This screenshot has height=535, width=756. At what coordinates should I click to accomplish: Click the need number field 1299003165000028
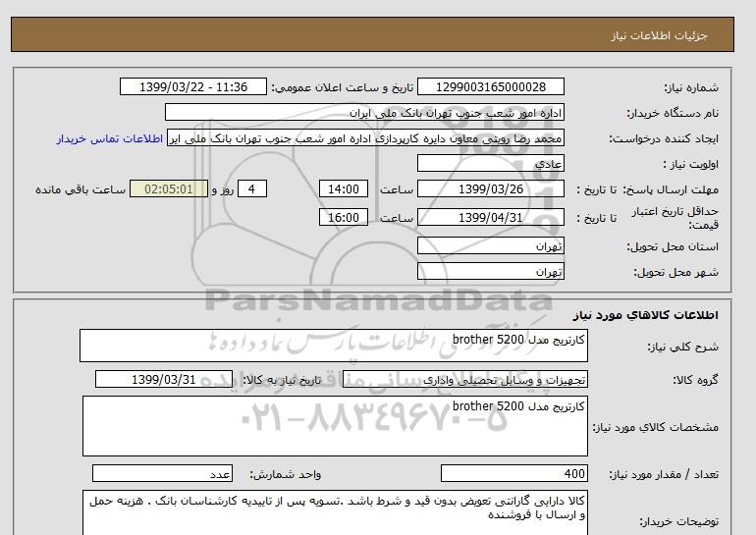tap(490, 86)
